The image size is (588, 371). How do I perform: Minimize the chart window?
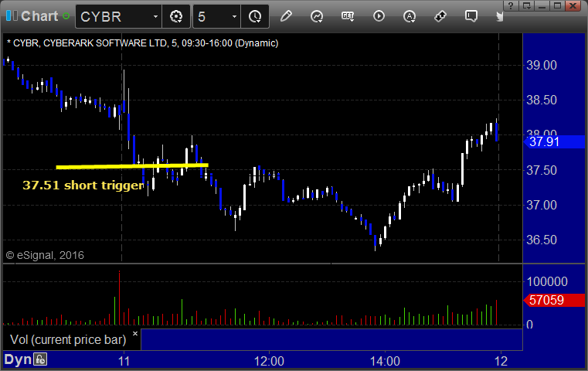pos(542,5)
